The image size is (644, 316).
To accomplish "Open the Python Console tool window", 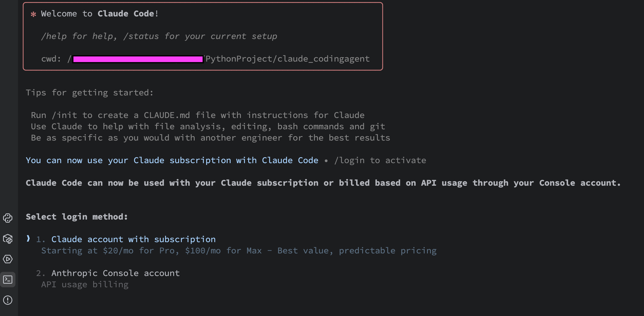I will point(8,218).
